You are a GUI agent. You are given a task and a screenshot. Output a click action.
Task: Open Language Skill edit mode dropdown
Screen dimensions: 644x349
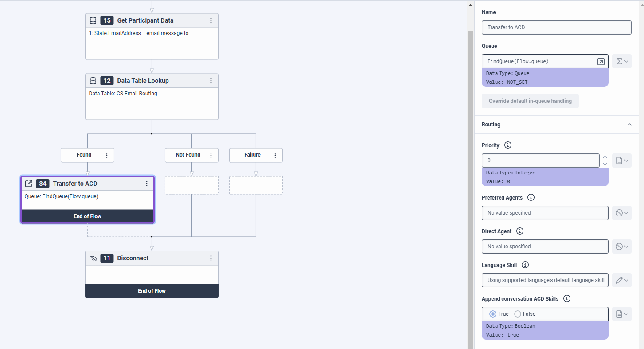(x=622, y=280)
